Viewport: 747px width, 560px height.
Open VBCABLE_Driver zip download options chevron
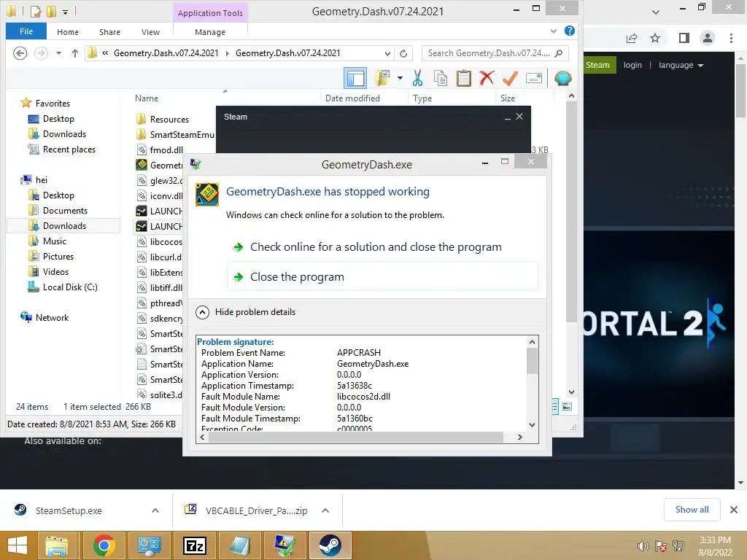click(325, 510)
